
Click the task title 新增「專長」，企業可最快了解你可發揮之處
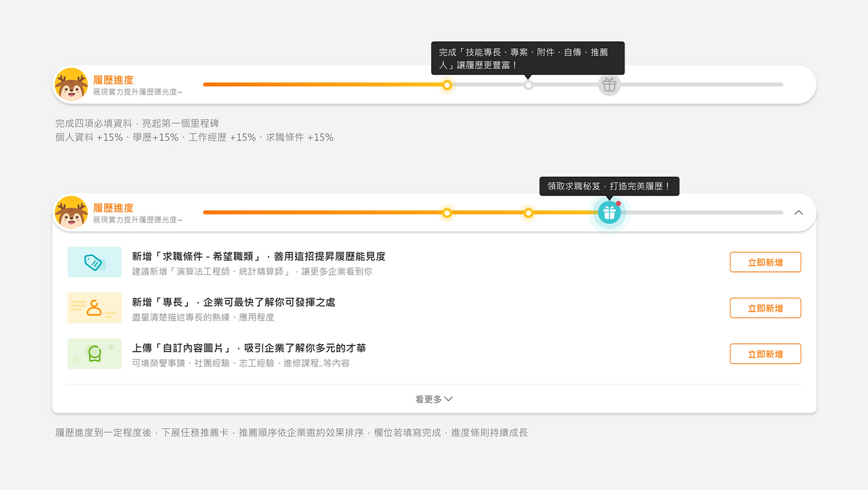point(234,302)
